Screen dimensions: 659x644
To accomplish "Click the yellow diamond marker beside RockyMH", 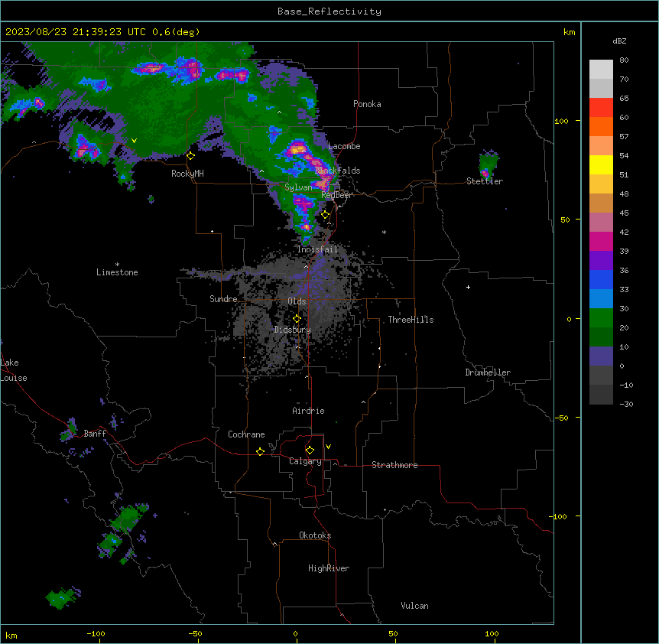I will tap(191, 156).
